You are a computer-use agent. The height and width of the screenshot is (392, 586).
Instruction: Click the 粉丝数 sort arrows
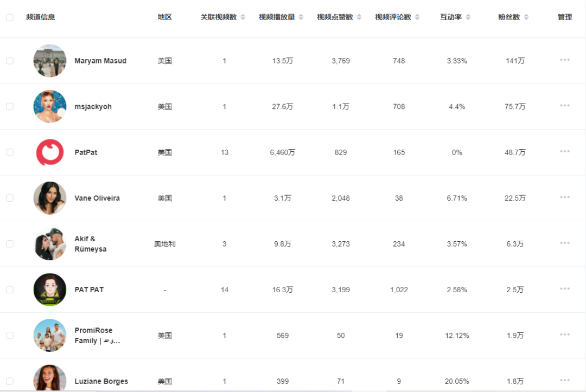[526, 17]
